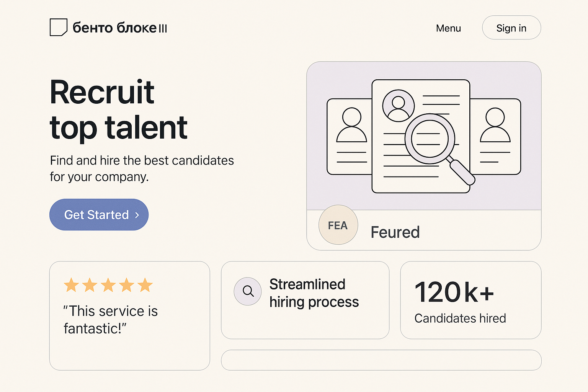This screenshot has height=392, width=588.
Task: Click the search icon beside Streamlined hiring
Action: 248,291
